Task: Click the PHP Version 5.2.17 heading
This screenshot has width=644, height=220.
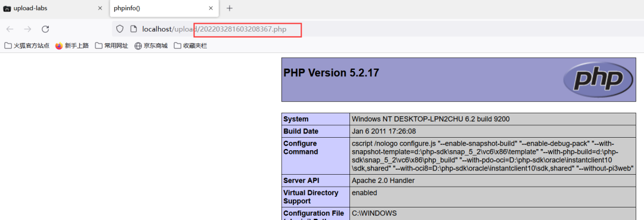Action: pyautogui.click(x=331, y=73)
